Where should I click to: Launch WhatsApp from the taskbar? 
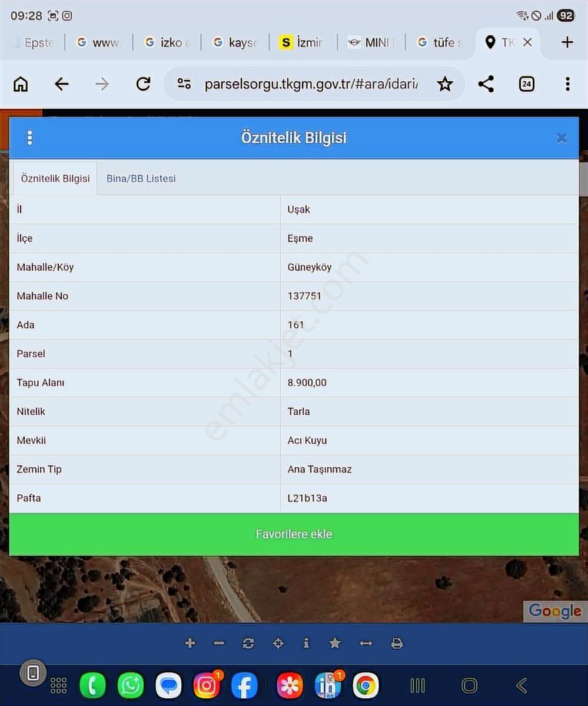(x=131, y=685)
